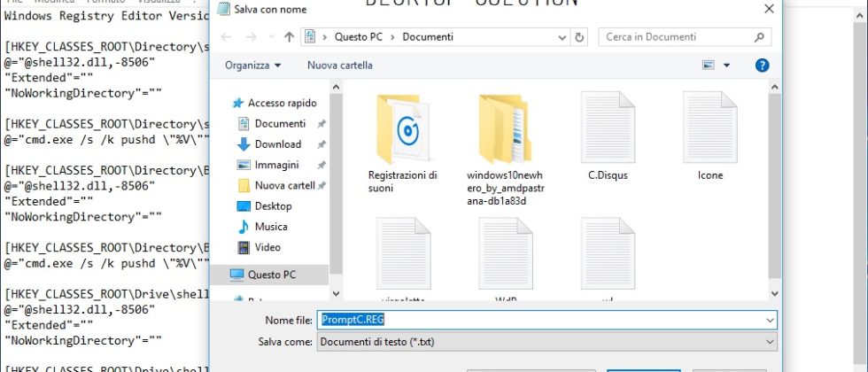868x372 pixels.
Task: Click Documenti in the address breadcrumb
Action: point(428,37)
